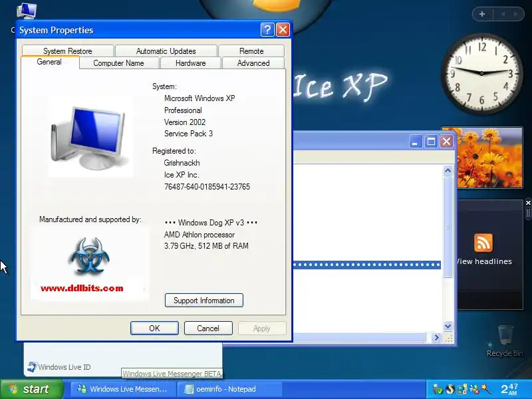Image resolution: width=532 pixels, height=399 pixels.
Task: Select the General tab
Action: click(49, 62)
